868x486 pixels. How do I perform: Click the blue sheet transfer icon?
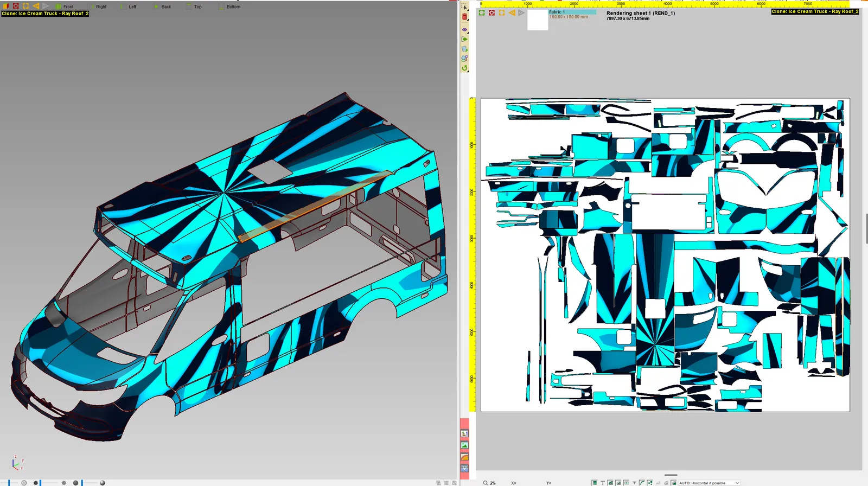pos(464,49)
